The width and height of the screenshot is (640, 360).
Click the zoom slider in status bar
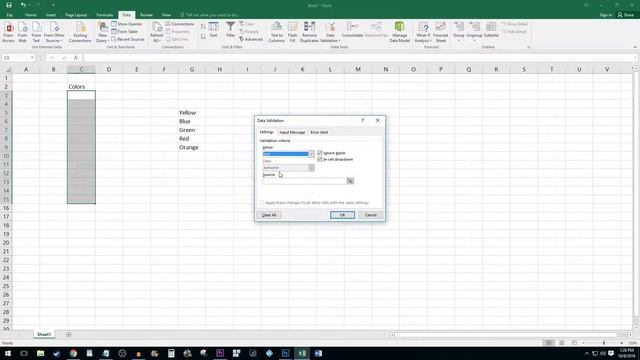(604, 343)
